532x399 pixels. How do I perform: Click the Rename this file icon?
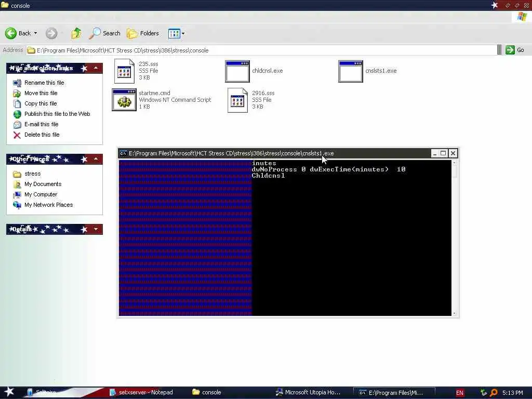tap(17, 83)
